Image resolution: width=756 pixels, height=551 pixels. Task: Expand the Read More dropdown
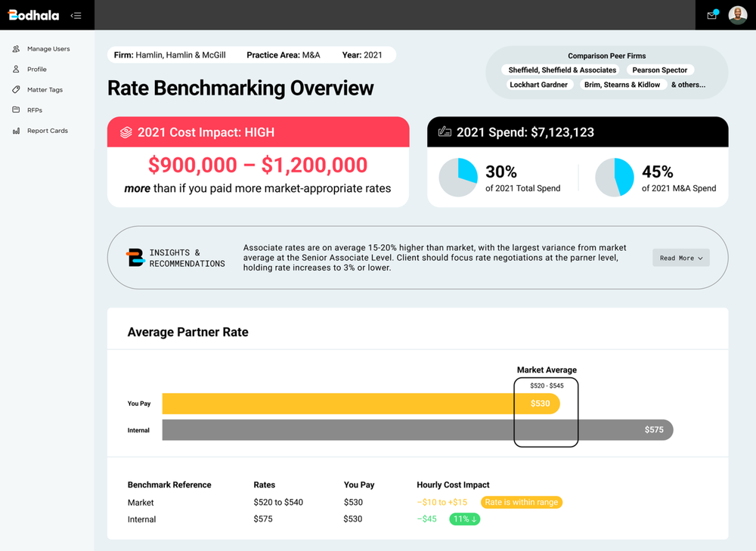tap(681, 258)
